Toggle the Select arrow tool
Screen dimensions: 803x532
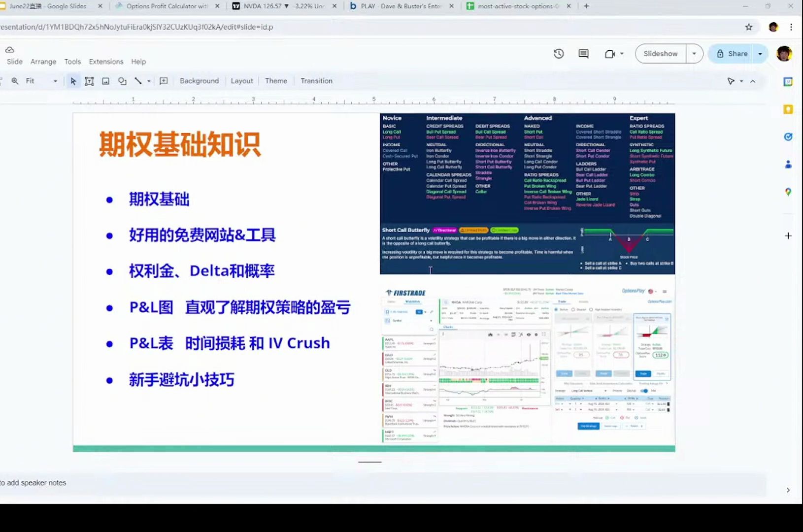73,80
